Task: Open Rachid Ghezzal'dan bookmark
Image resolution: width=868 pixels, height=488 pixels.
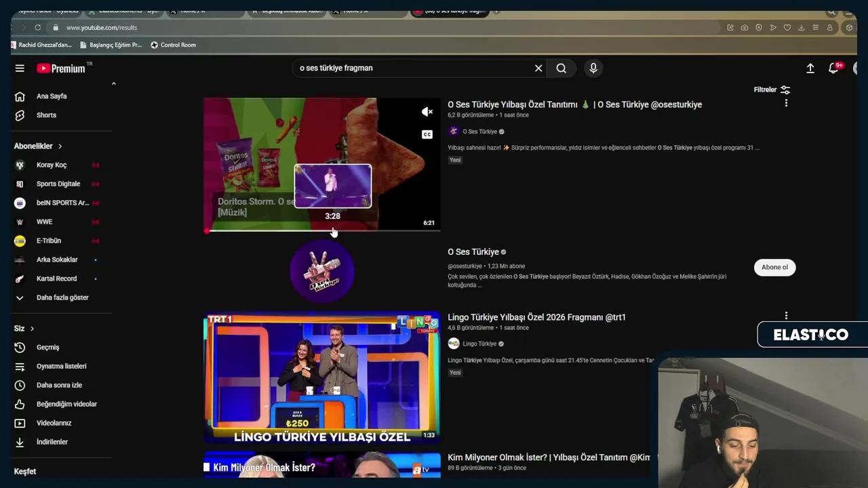Action: pyautogui.click(x=42, y=45)
